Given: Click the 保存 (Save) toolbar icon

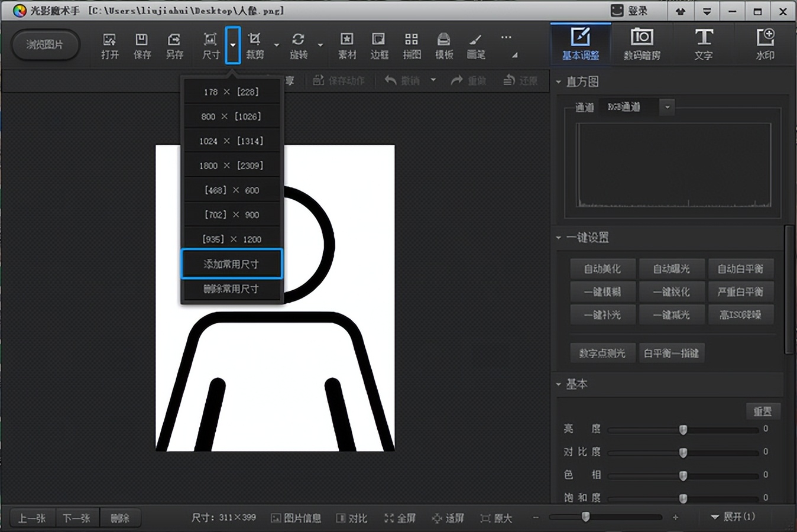Looking at the screenshot, I should pos(142,46).
